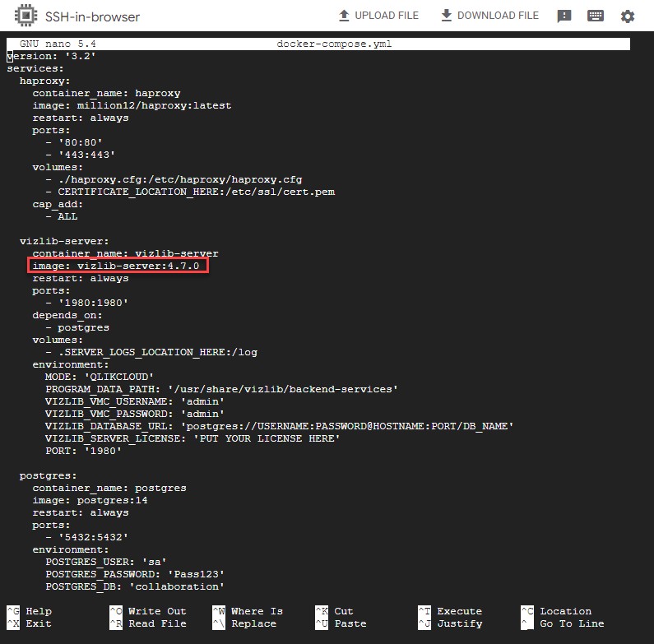The height and width of the screenshot is (644, 654).
Task: Click the ^R Read File shortcut
Action: (x=148, y=624)
